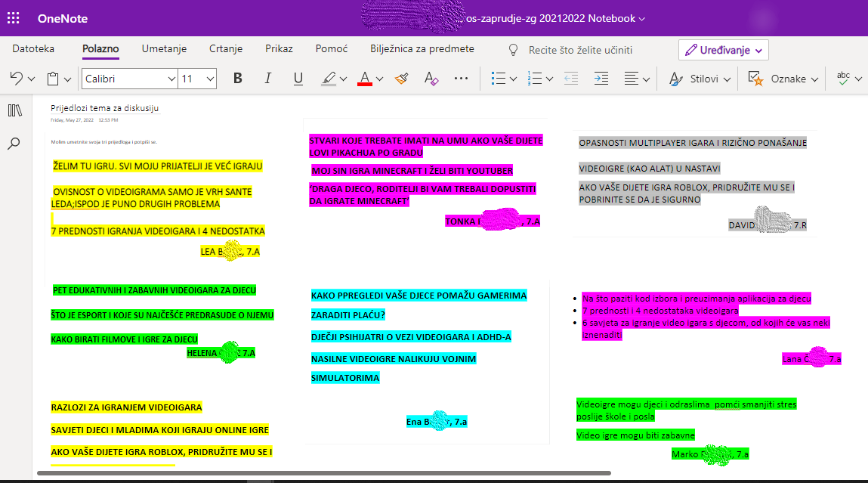Click the Clear Formatting icon
868x483 pixels.
[x=431, y=79]
